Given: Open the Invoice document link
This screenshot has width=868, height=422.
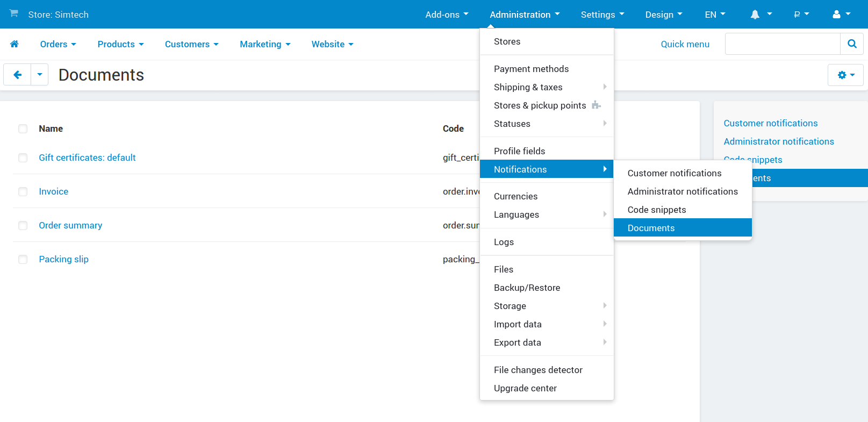Looking at the screenshot, I should (x=53, y=191).
